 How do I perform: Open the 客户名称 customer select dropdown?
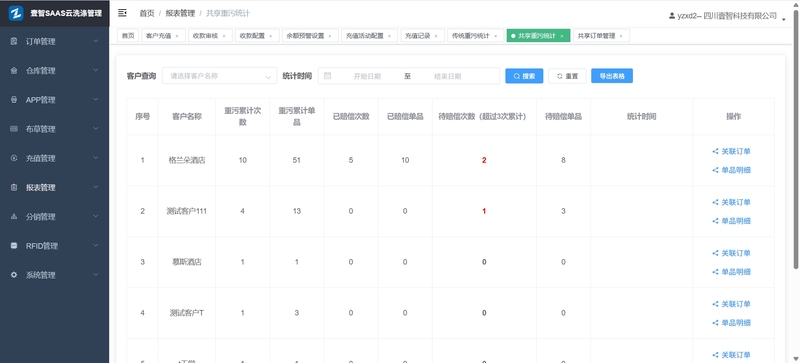[x=219, y=76]
